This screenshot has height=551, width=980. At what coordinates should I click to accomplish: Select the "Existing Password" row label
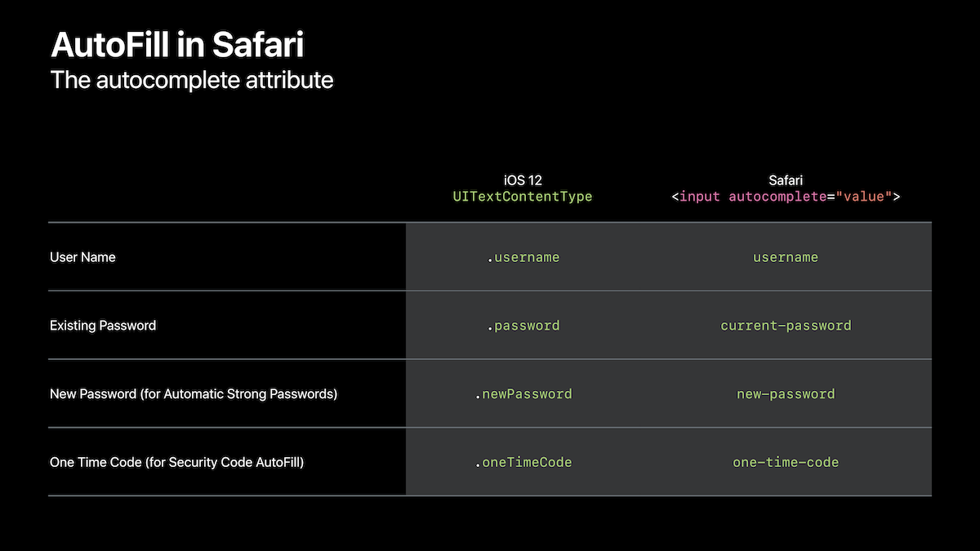tap(103, 326)
